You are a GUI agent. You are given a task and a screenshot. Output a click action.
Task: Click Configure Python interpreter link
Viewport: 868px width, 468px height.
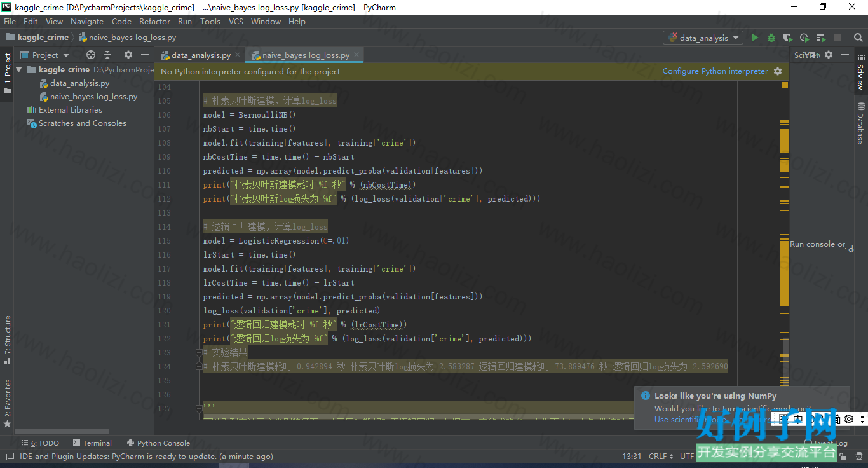click(x=715, y=71)
